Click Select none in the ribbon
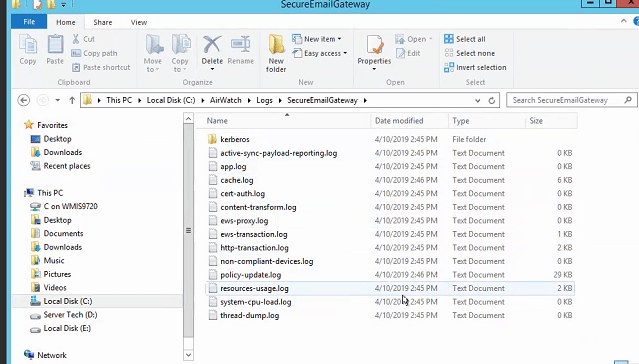Screen dimensions: 639x364 point(469,53)
